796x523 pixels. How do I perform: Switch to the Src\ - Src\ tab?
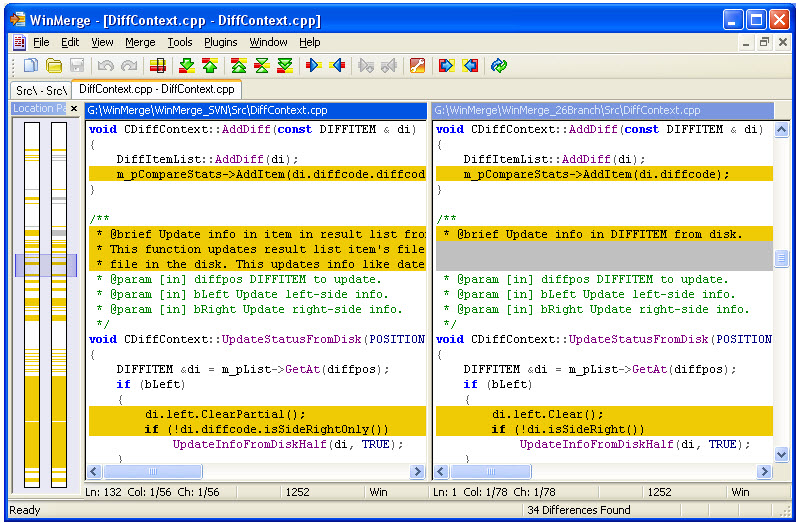pyautogui.click(x=41, y=90)
